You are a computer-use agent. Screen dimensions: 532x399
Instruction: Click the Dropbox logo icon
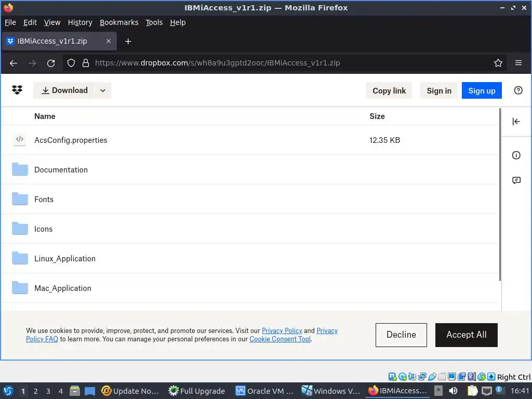coord(17,90)
